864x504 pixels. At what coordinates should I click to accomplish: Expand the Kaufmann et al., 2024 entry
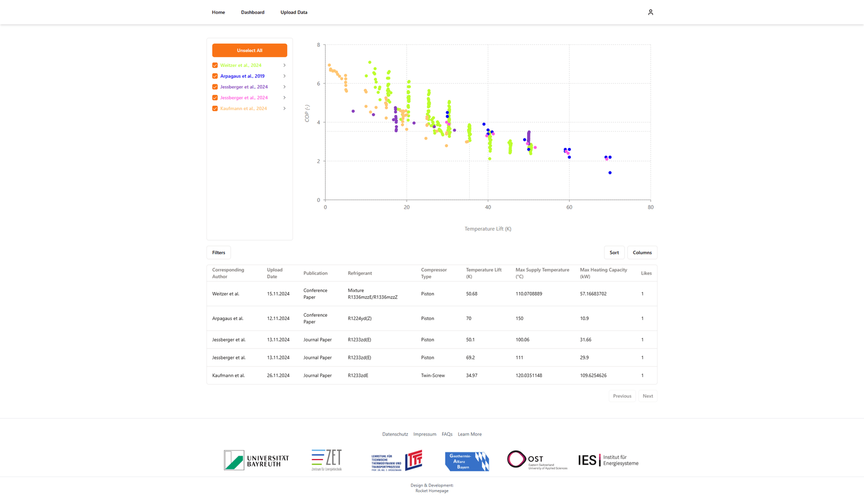click(x=285, y=108)
